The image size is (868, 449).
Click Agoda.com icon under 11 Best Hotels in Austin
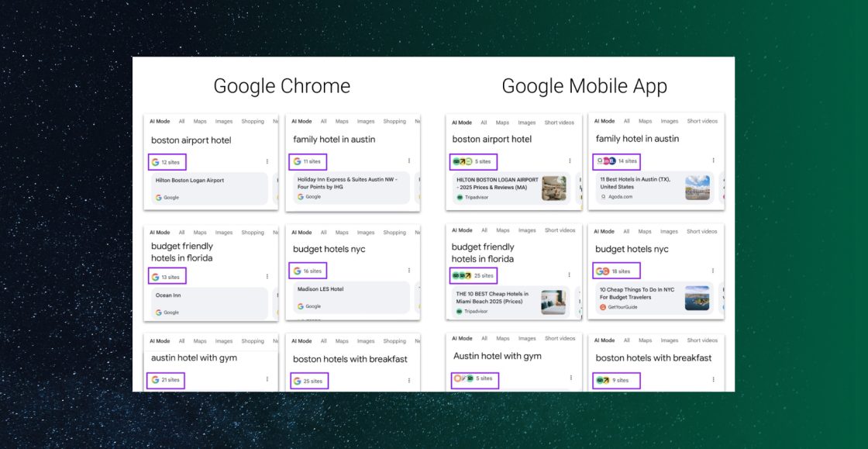[603, 196]
